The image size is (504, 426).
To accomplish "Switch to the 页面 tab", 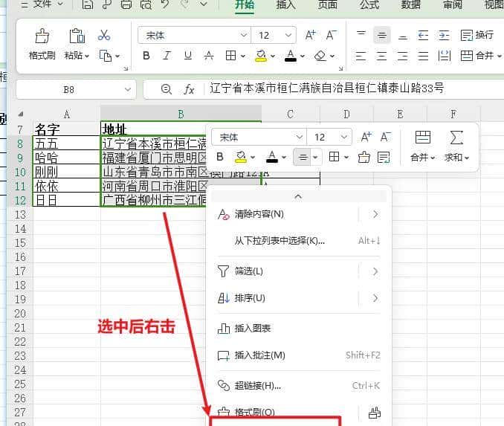I will click(x=328, y=4).
